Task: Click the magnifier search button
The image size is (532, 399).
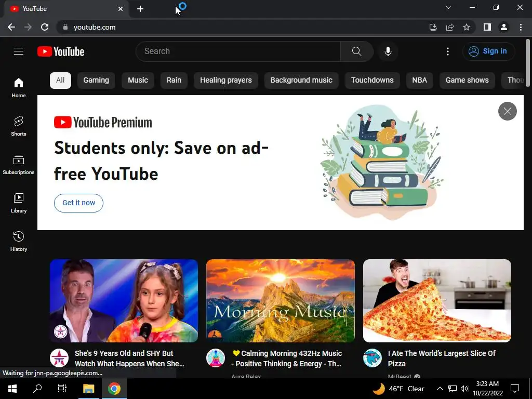Action: click(356, 51)
